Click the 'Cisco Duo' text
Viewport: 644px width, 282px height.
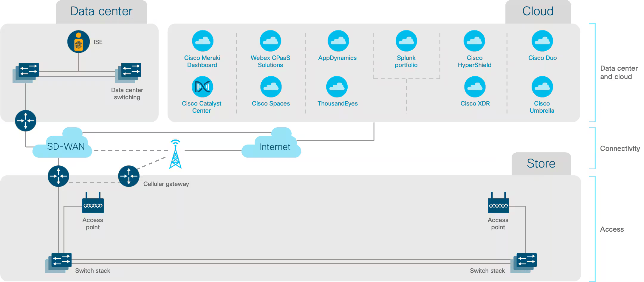(543, 58)
